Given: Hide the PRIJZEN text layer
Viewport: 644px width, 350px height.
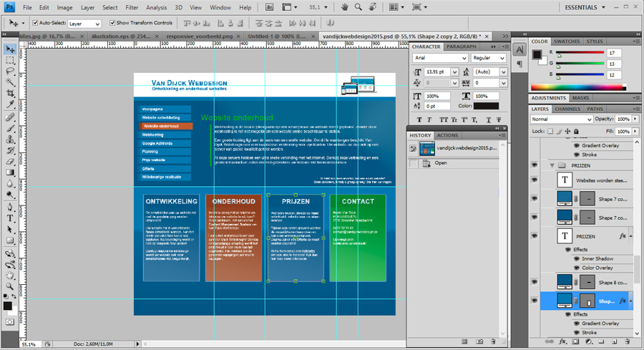Looking at the screenshot, I should tap(535, 236).
